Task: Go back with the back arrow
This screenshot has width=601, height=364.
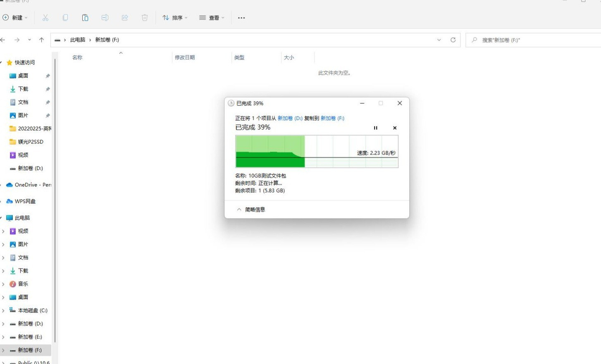Action: coord(3,40)
